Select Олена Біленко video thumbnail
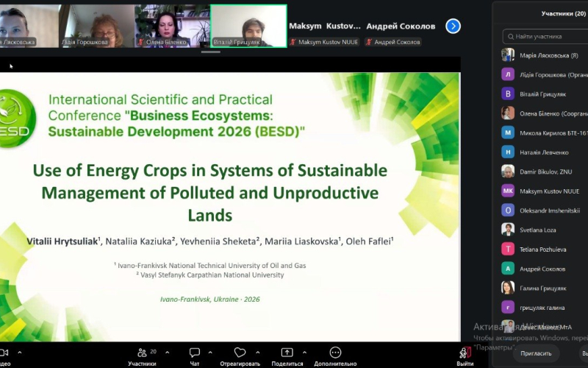 [x=172, y=26]
